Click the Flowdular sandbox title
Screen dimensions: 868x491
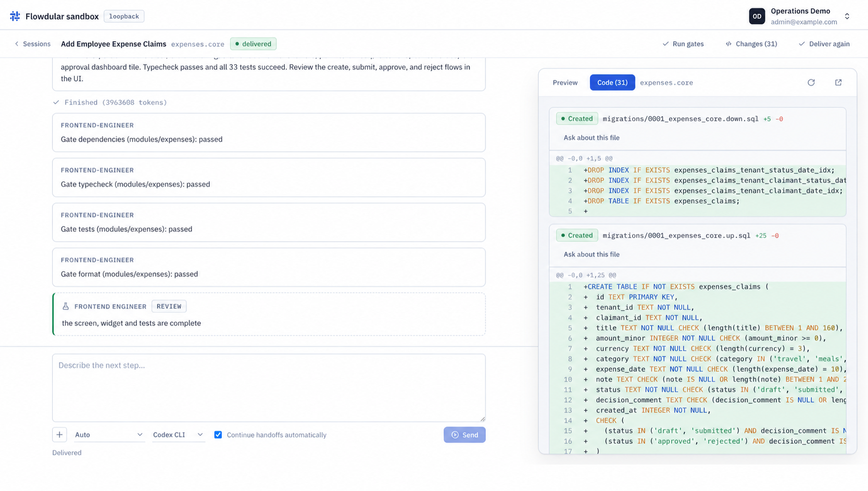(62, 16)
